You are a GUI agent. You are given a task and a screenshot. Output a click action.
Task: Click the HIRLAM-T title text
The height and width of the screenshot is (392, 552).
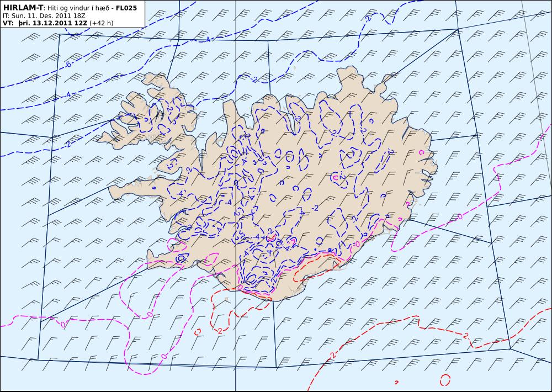tap(23, 8)
